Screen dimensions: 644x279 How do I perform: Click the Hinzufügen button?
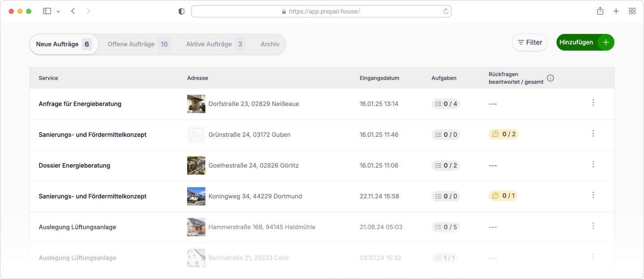[585, 42]
